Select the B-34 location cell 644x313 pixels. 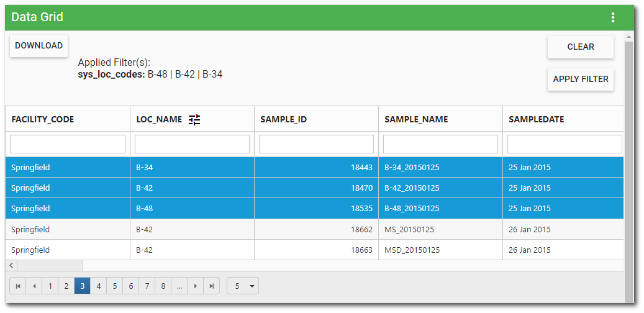(x=193, y=168)
